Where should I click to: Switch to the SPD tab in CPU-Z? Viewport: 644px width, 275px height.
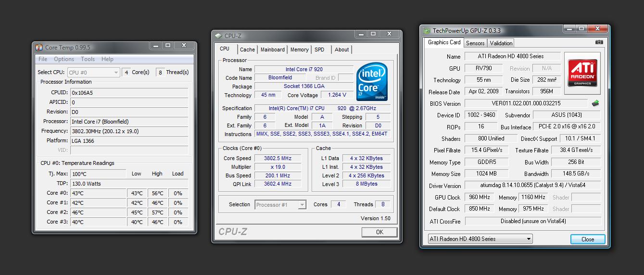pyautogui.click(x=319, y=50)
